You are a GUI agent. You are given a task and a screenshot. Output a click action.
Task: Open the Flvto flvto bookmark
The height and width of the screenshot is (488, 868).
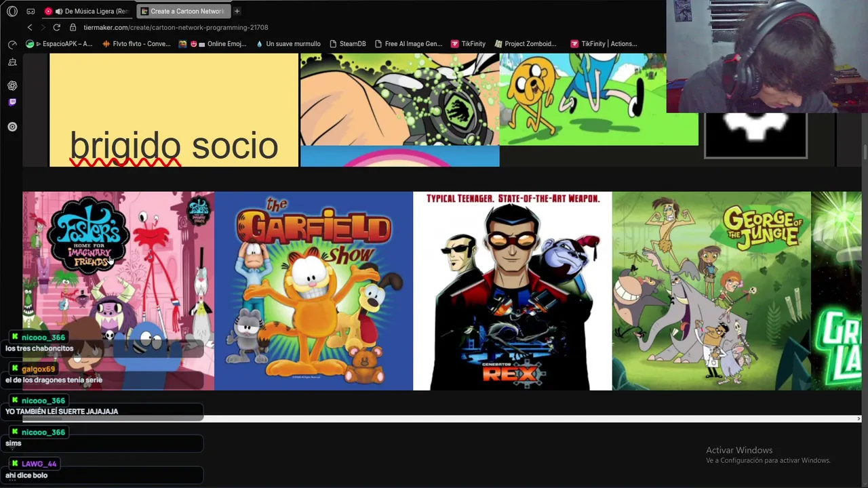(x=136, y=43)
